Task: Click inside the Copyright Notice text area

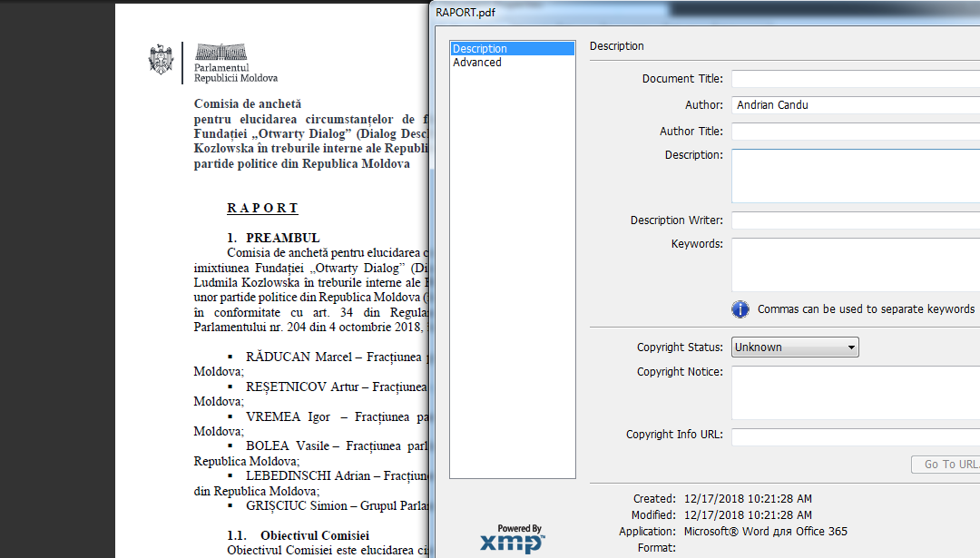Action: pyautogui.click(x=855, y=393)
